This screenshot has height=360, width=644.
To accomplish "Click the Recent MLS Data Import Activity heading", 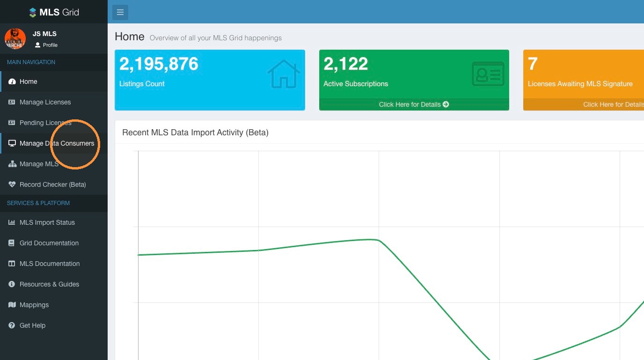I will click(195, 132).
